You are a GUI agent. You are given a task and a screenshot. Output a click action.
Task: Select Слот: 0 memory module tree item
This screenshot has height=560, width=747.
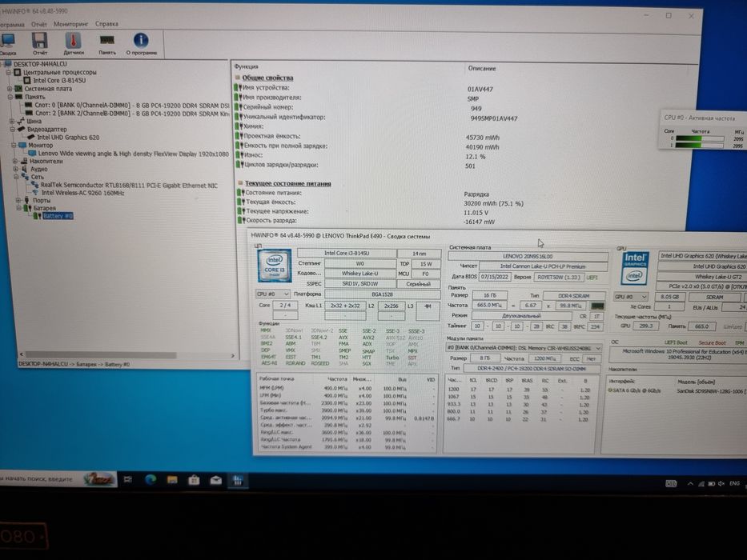point(132,106)
